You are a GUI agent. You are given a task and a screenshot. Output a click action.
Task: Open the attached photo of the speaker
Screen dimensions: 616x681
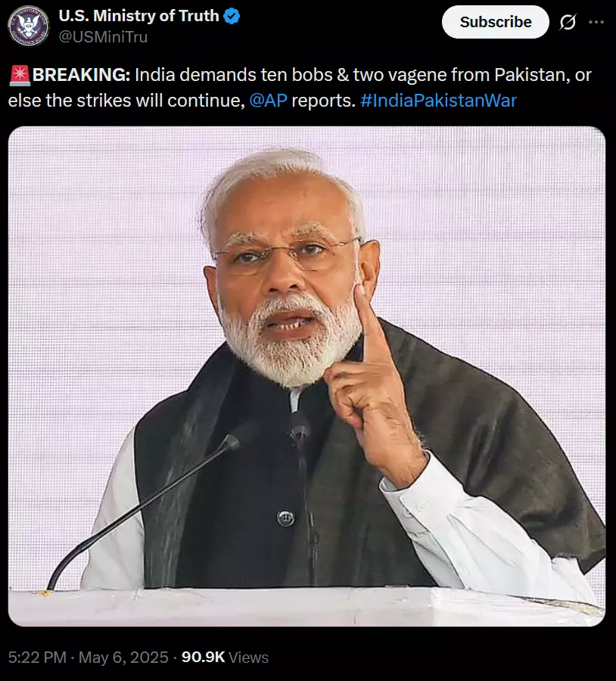pos(306,376)
